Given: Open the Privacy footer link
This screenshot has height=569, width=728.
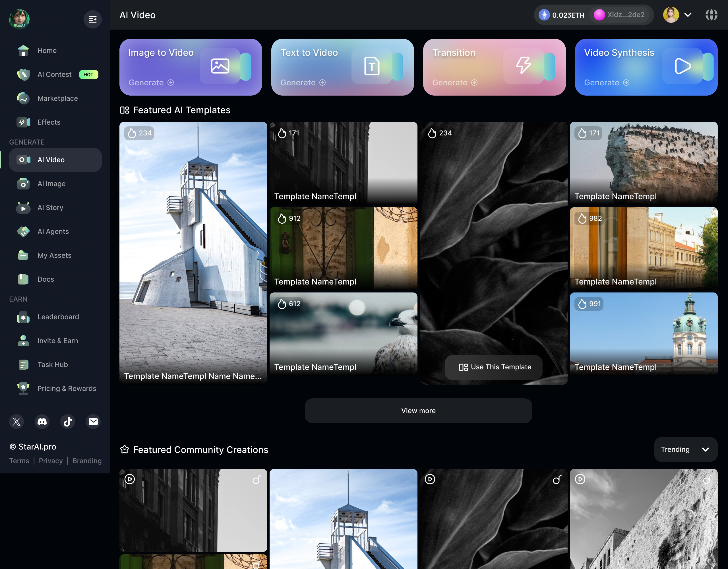Looking at the screenshot, I should pos(51,461).
